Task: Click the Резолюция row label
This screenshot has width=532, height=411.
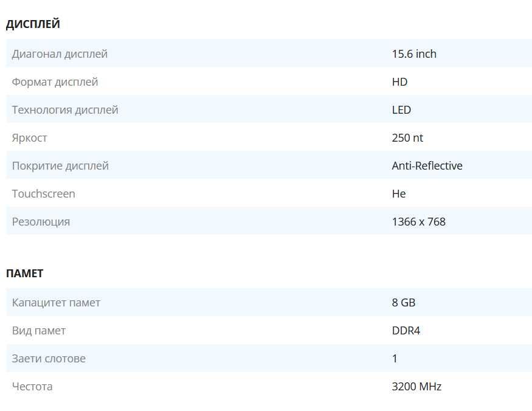Action: (41, 222)
